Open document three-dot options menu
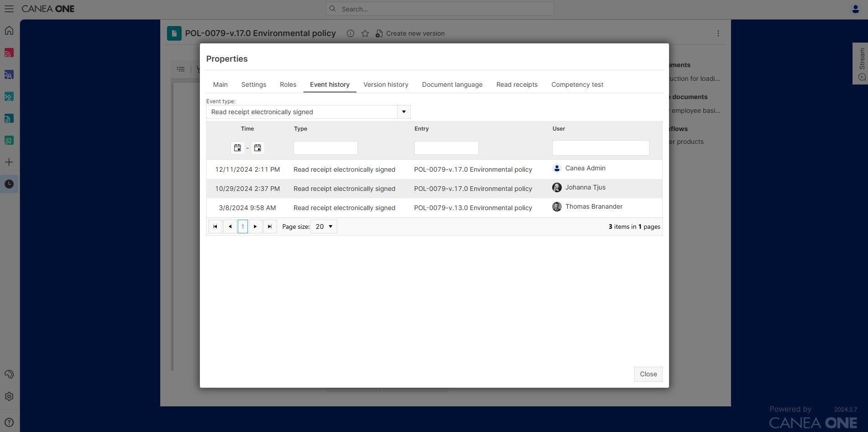The height and width of the screenshot is (432, 868). pos(718,33)
